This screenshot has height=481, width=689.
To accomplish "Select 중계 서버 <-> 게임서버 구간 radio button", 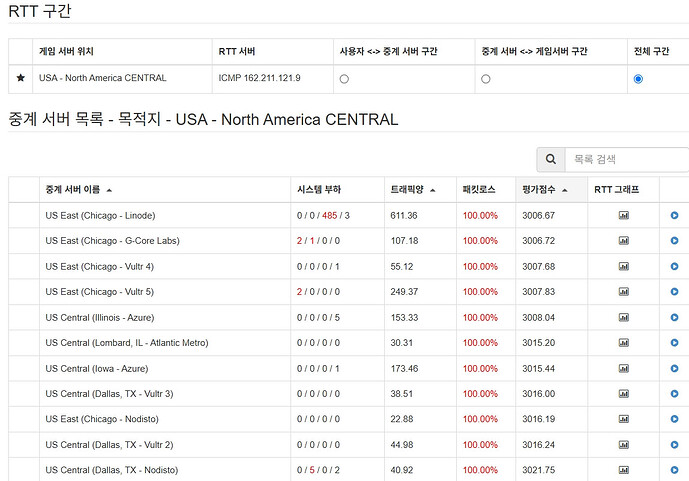I will [x=486, y=79].
